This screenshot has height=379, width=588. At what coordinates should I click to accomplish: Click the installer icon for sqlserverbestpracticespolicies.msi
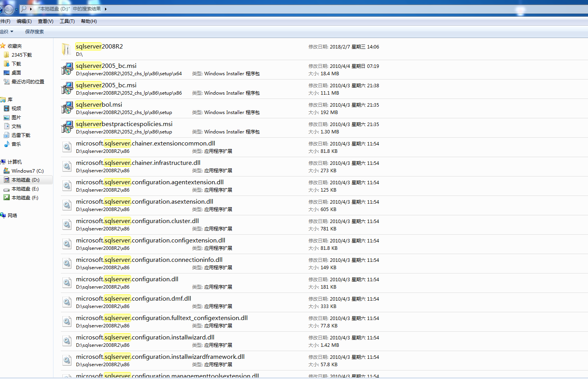(67, 127)
